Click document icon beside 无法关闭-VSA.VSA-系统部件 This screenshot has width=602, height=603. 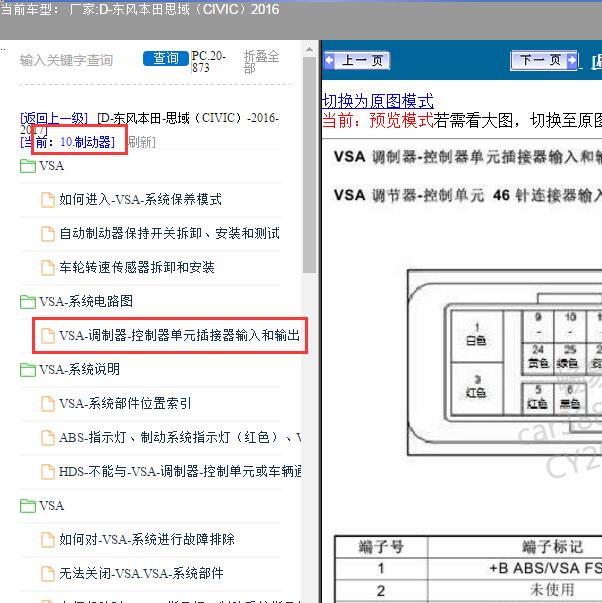pos(48,574)
